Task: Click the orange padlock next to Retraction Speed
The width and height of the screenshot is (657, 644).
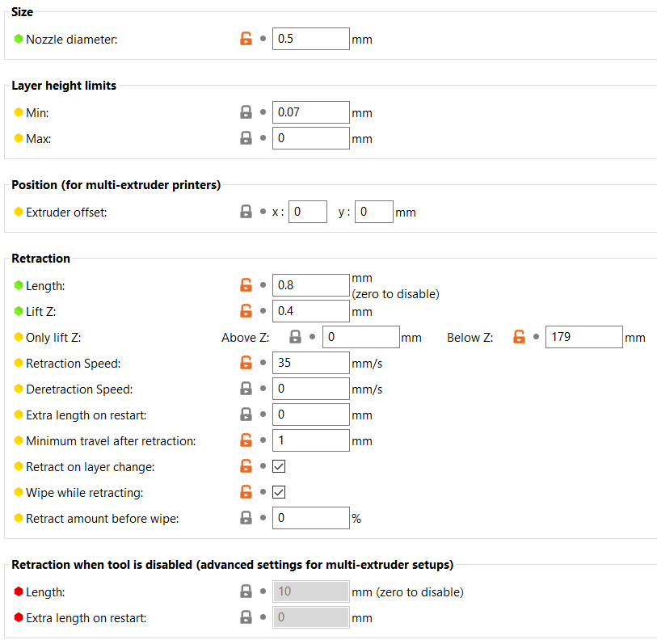Action: (246, 362)
